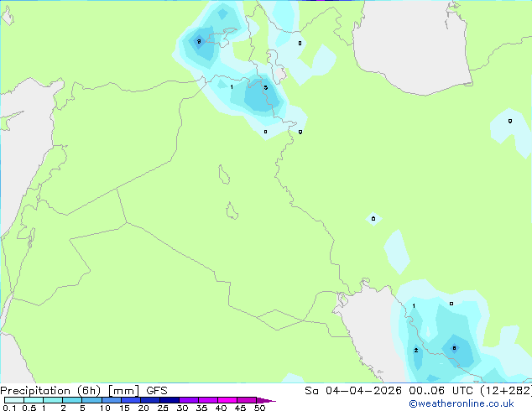Pick the legend swatch between 2 and 5
This screenshot has width=532, height=411.
[x=72, y=400]
